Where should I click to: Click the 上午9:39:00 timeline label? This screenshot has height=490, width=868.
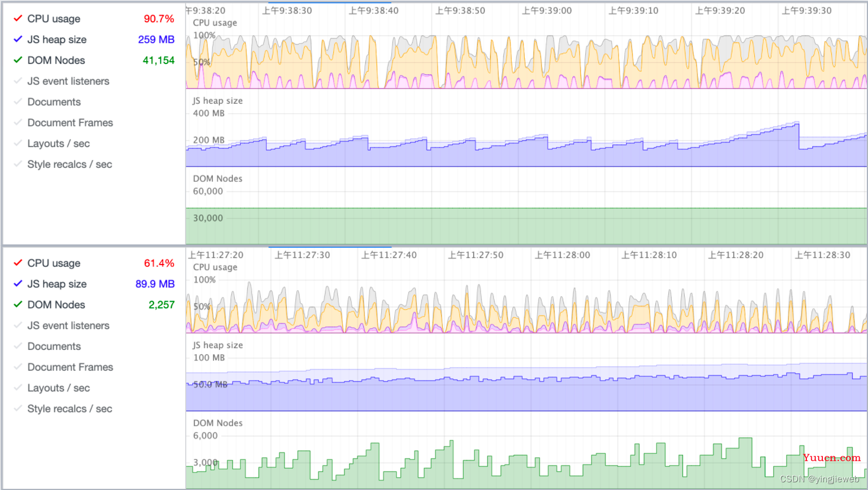coord(547,11)
